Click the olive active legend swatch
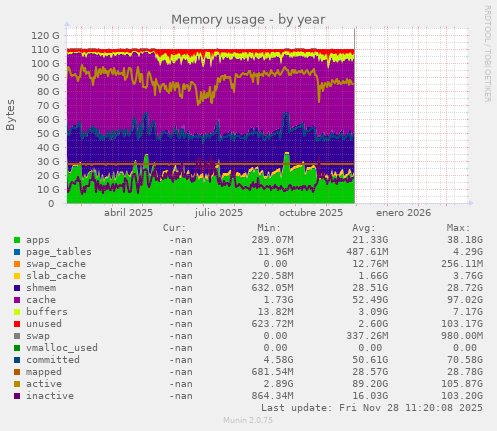Viewport: 497px width, 431px height. click(17, 384)
